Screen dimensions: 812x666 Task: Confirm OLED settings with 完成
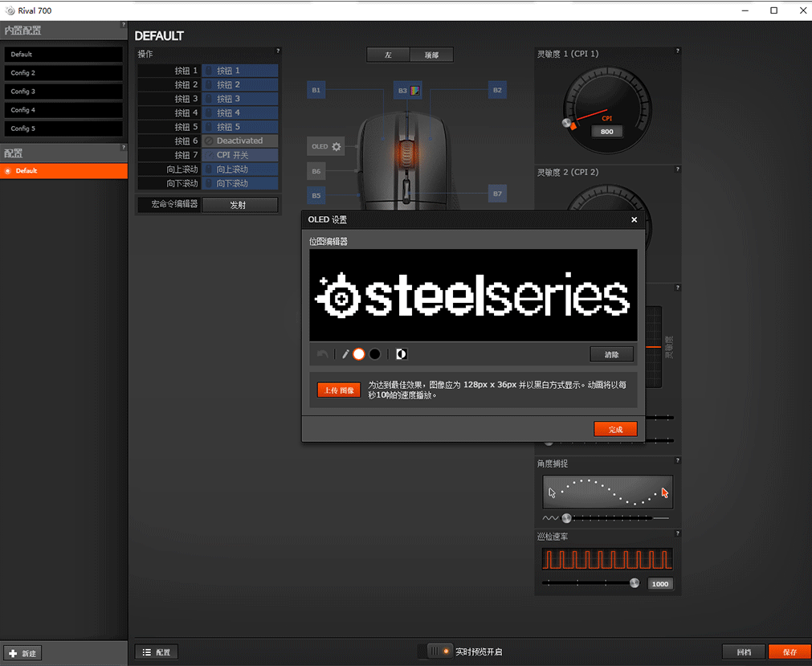coord(615,429)
